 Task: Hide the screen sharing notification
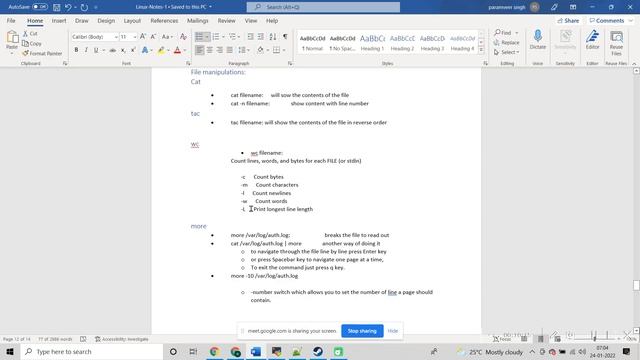[393, 331]
